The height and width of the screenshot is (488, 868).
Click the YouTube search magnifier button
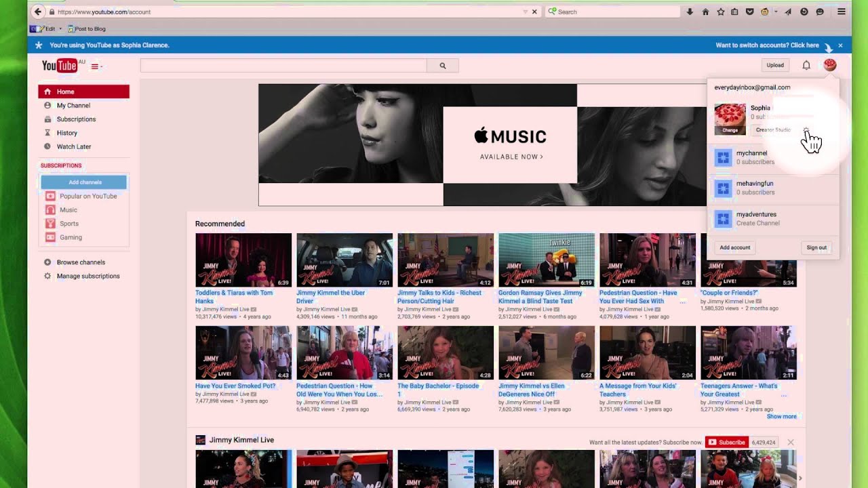pos(443,66)
